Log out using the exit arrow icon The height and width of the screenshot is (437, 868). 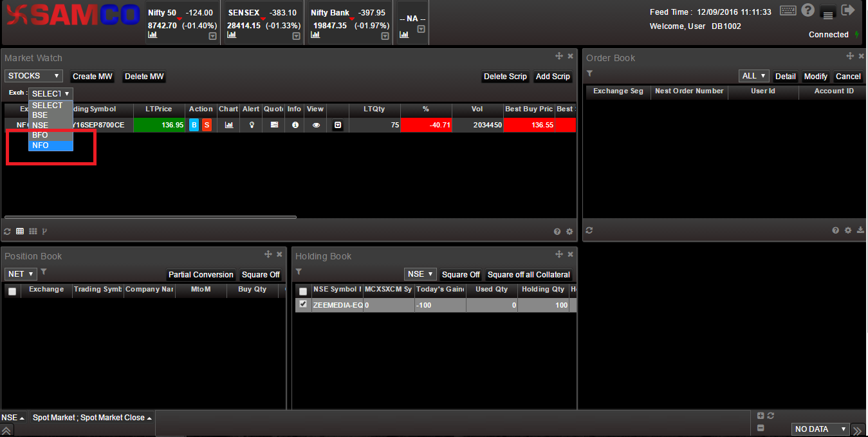pos(848,10)
